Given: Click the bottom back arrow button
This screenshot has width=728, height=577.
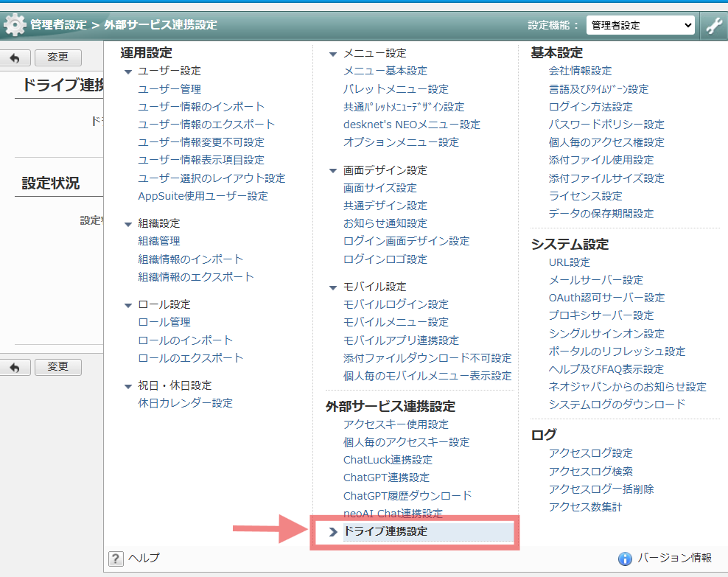Looking at the screenshot, I should click(x=15, y=367).
